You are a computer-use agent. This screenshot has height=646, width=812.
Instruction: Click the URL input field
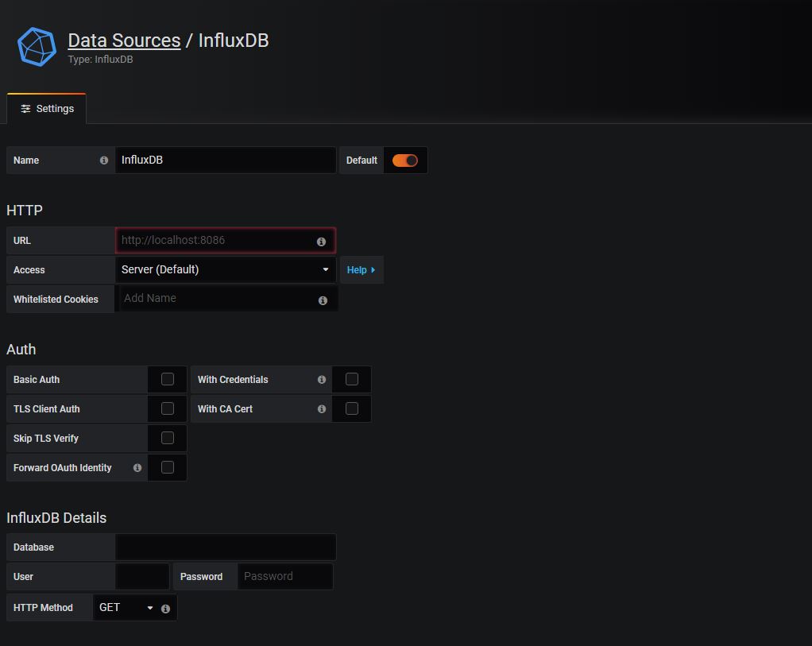pos(226,241)
